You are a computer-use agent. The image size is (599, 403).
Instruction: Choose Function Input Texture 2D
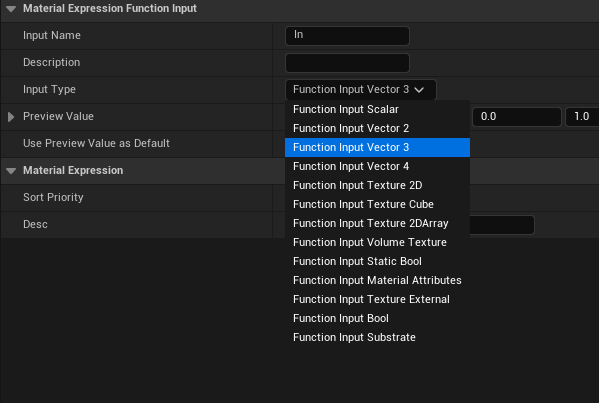[377, 185]
